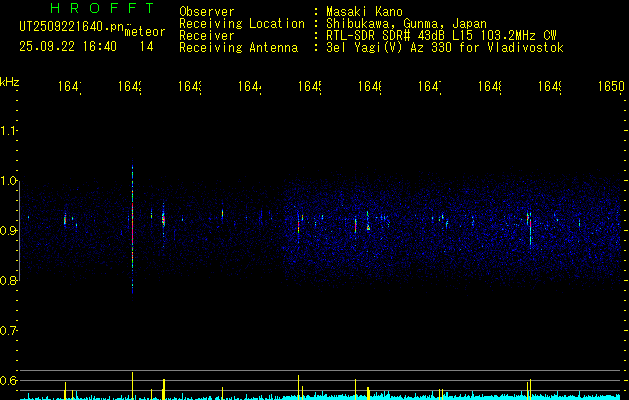The width and height of the screenshot is (629, 400).
Task: Click the date stamp 25.09.22 16:40
Action: (68, 47)
